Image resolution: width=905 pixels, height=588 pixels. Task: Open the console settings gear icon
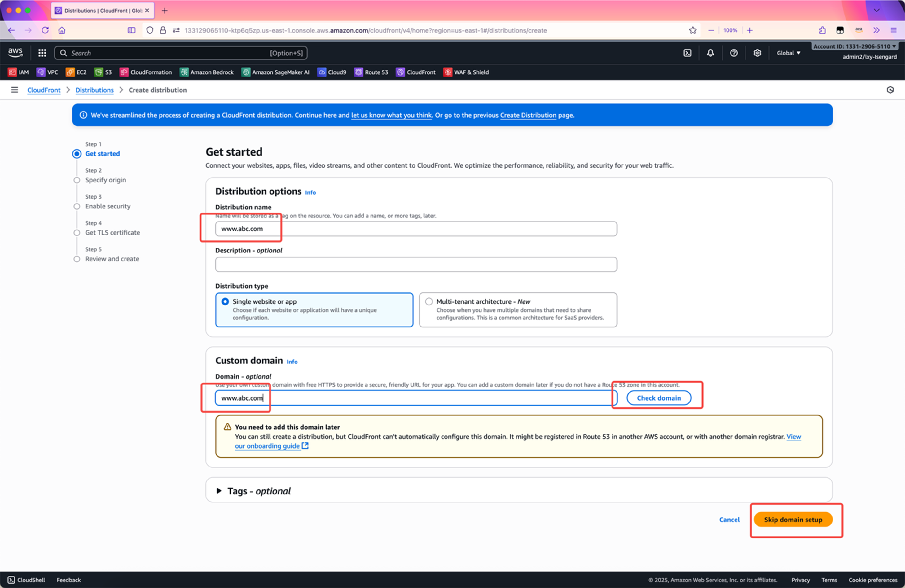pos(757,53)
